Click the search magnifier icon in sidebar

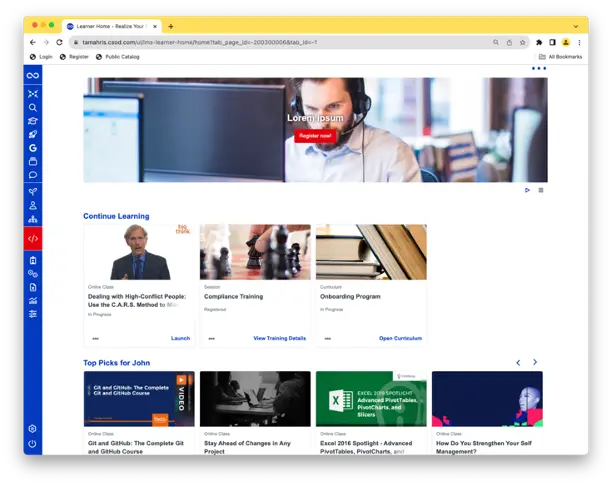coord(33,107)
